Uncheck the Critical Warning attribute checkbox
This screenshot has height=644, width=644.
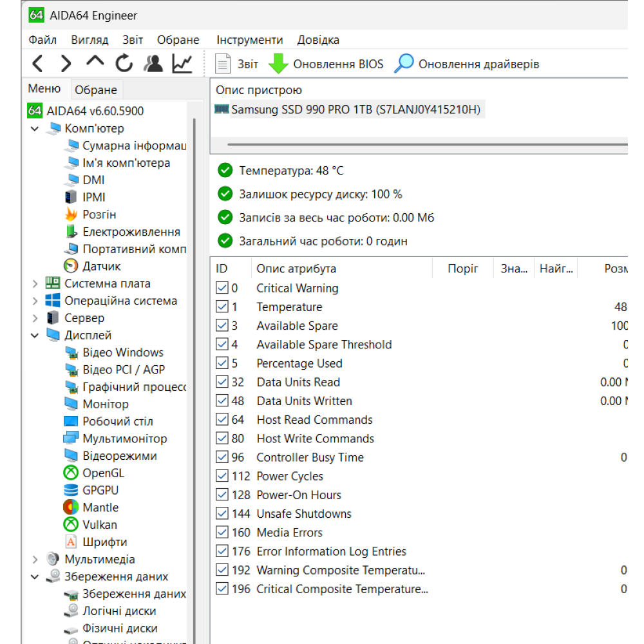[222, 288]
